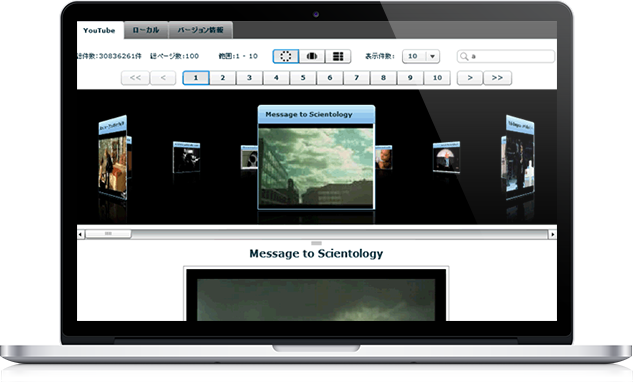Open the display count dropdown arrow

[432, 56]
